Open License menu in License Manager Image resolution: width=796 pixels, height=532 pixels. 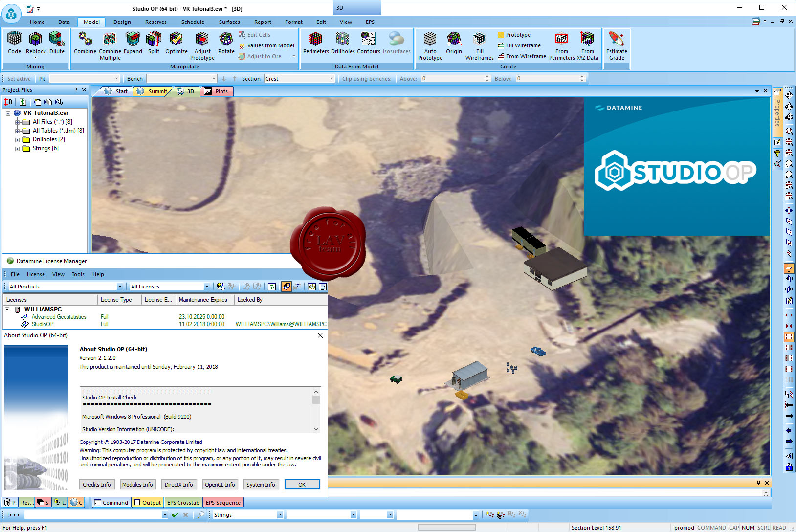36,274
